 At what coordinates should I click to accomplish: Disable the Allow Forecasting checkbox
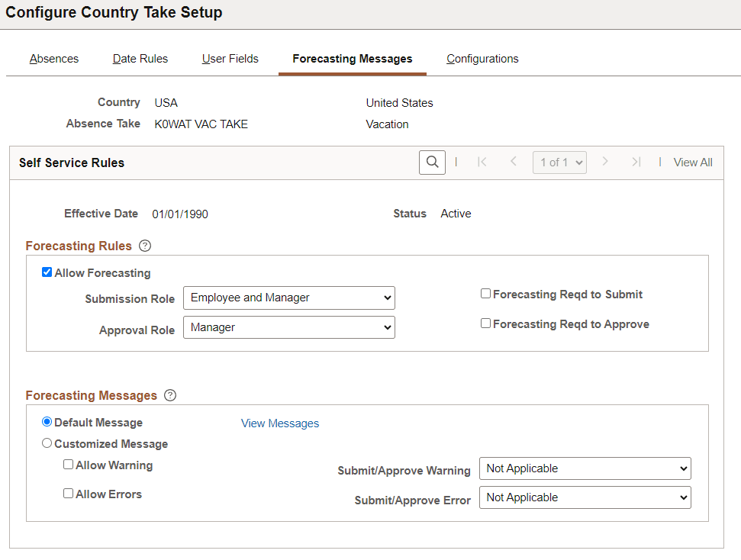(x=47, y=272)
